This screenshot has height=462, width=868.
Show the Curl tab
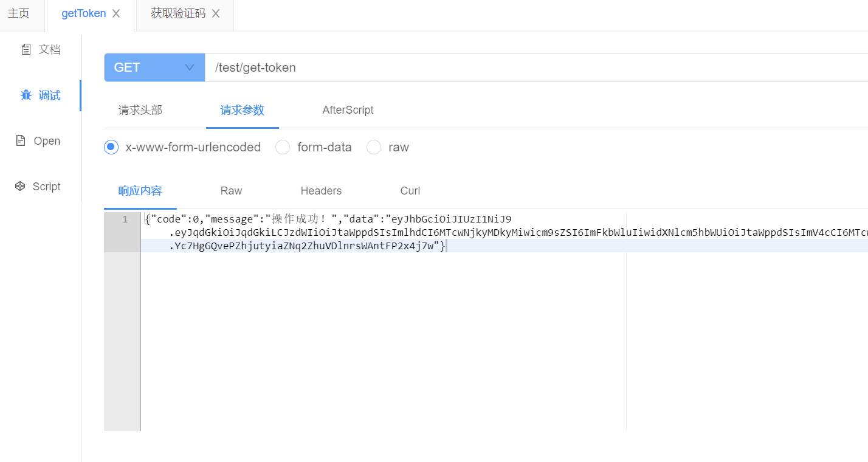410,191
